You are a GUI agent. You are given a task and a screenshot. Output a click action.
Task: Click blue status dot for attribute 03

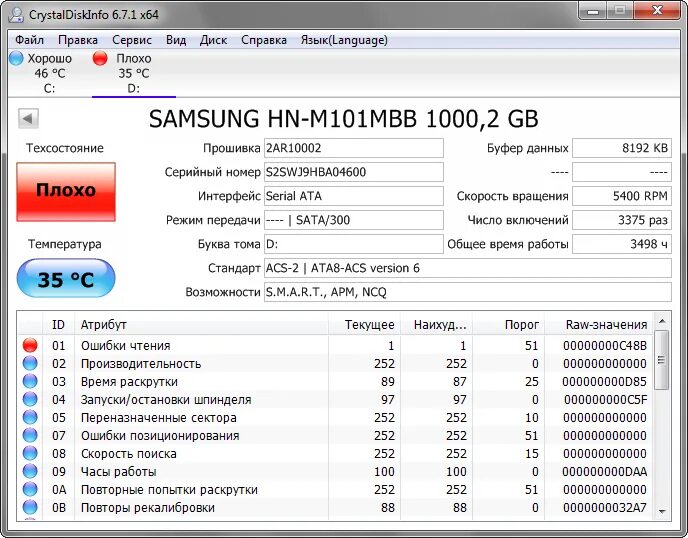click(30, 381)
